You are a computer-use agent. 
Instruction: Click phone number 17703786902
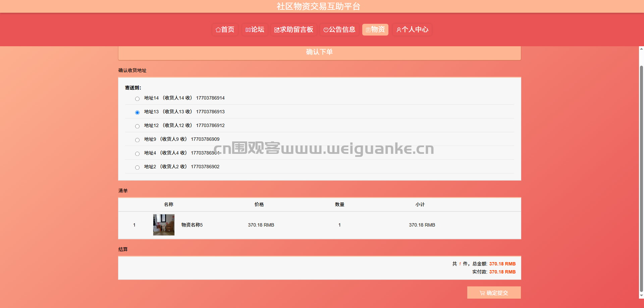point(205,167)
